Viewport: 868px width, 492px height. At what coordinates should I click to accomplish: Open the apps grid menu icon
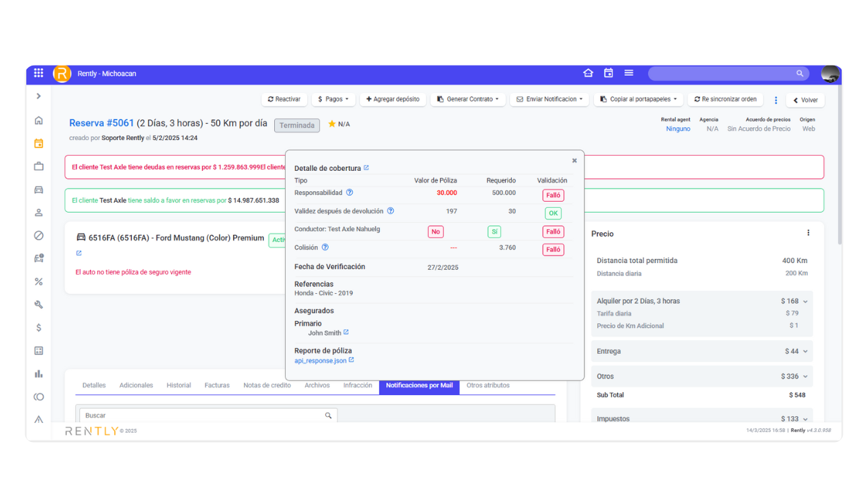pos(38,73)
